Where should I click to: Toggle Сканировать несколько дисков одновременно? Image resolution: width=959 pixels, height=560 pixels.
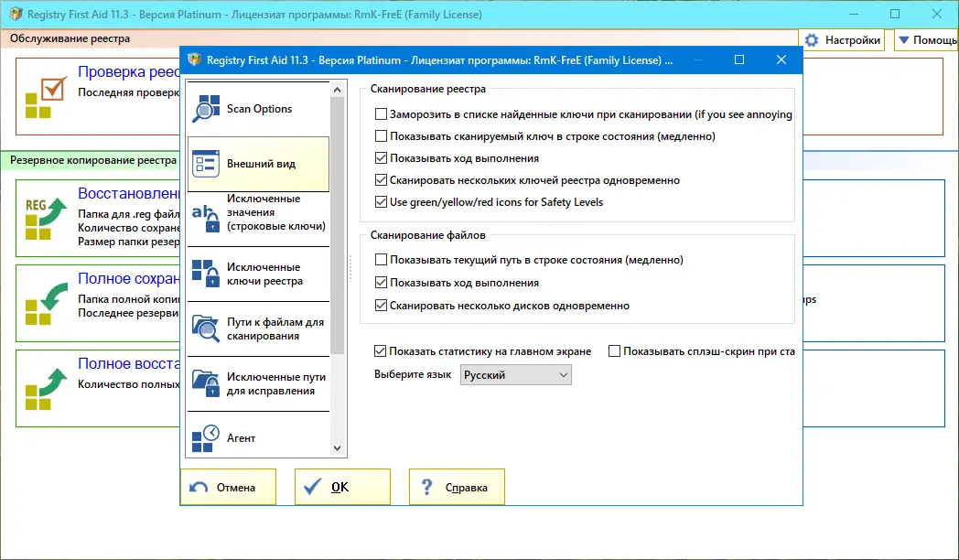click(x=381, y=305)
